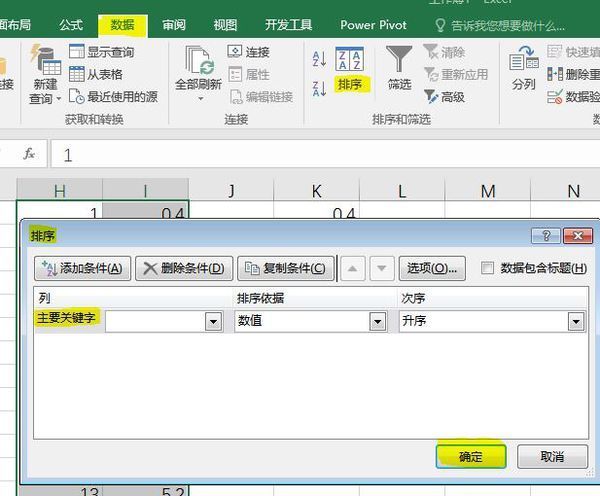
Task: Open the Power Pivot tab
Action: [x=373, y=25]
